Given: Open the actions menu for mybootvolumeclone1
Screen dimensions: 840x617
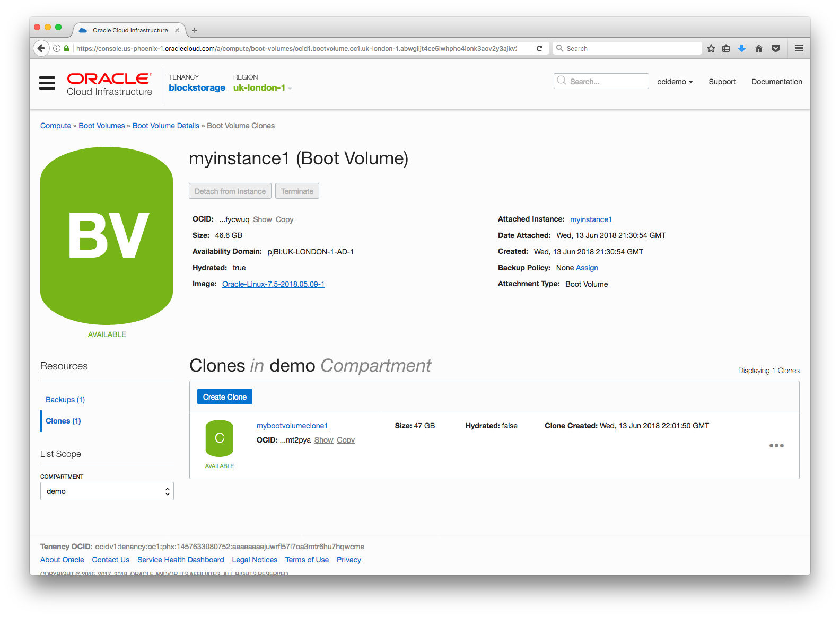Looking at the screenshot, I should 776,446.
